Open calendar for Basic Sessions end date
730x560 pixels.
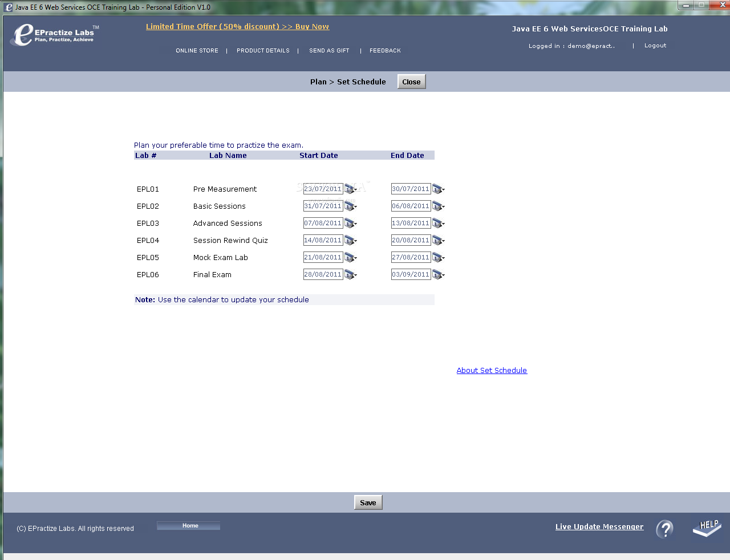tap(439, 206)
